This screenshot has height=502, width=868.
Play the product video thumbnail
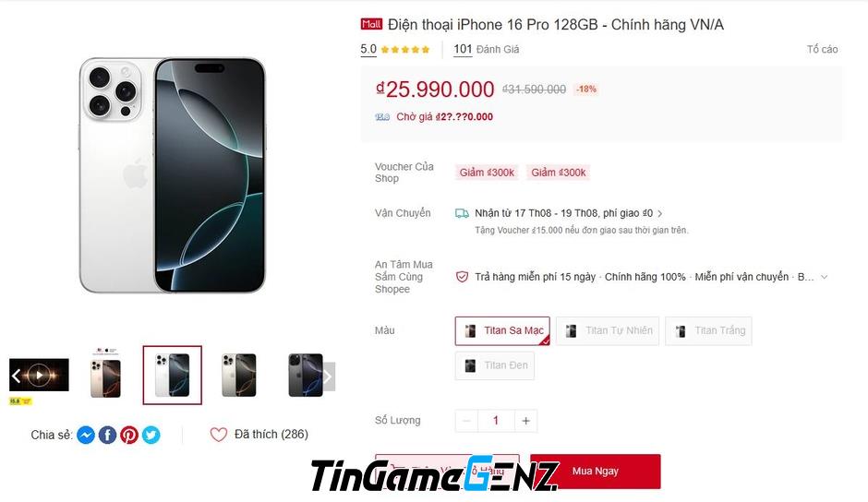click(40, 375)
